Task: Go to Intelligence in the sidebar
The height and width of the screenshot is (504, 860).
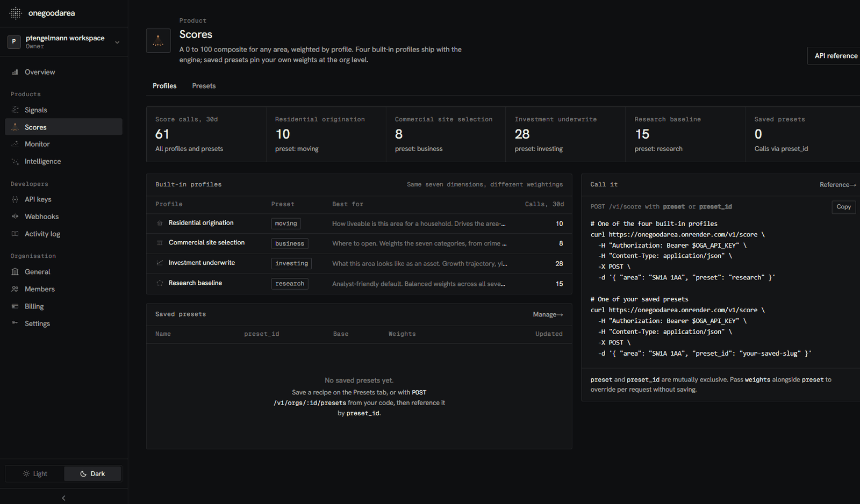Action: tap(63, 161)
